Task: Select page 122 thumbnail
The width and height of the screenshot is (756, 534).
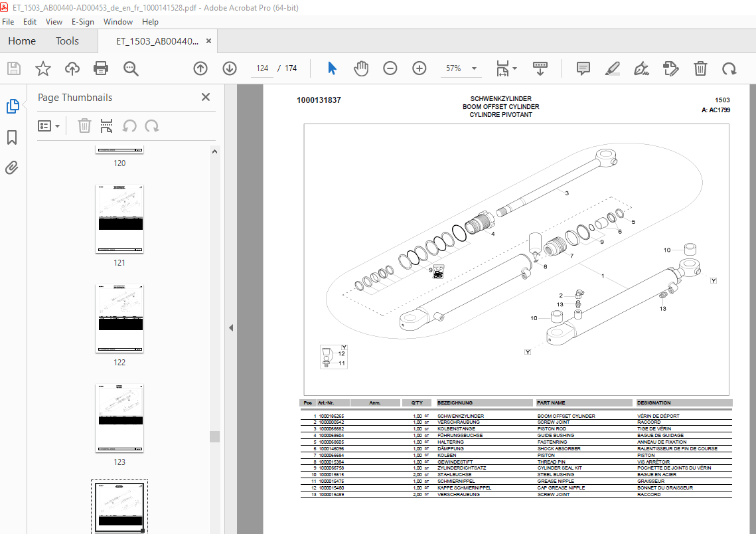Action: coord(119,319)
